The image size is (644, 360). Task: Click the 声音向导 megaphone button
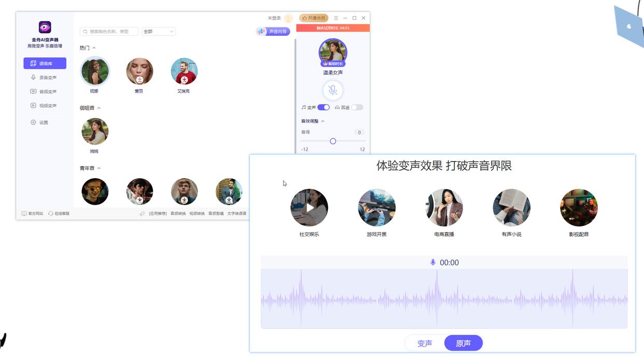(273, 32)
